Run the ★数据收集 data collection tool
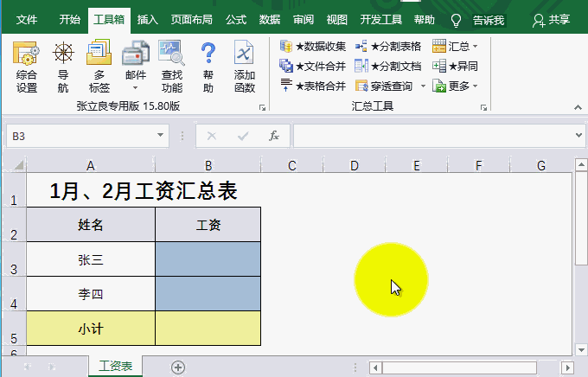This screenshot has width=588, height=377. pos(313,47)
